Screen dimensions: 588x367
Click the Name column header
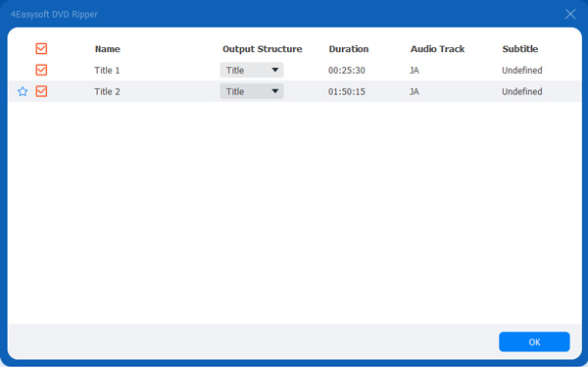pyautogui.click(x=107, y=49)
